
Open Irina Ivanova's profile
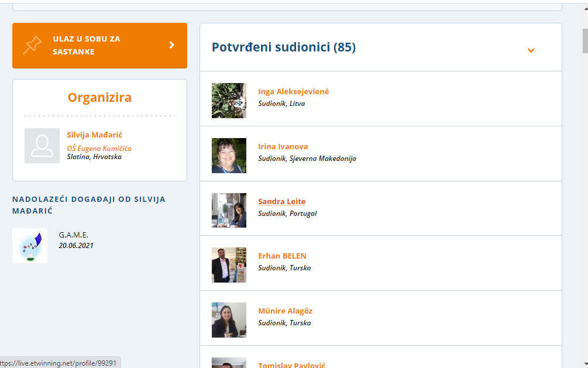(283, 147)
